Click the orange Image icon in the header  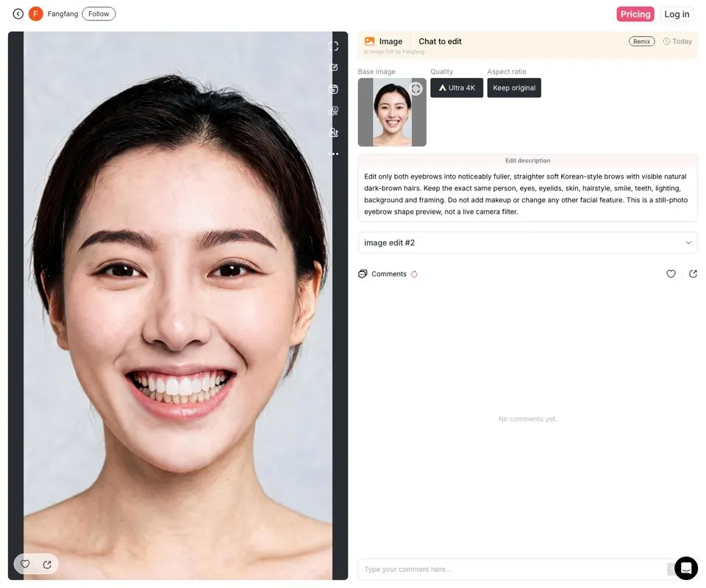pos(370,41)
